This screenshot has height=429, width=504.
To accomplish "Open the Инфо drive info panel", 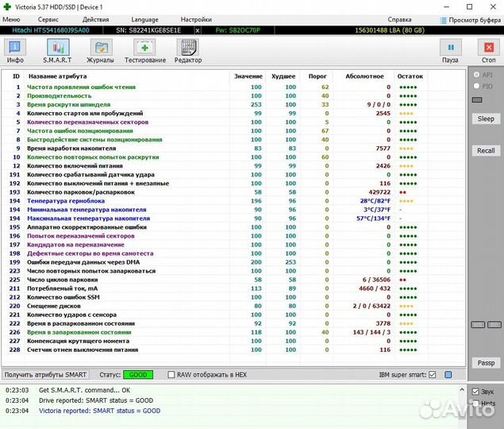I will (x=15, y=50).
